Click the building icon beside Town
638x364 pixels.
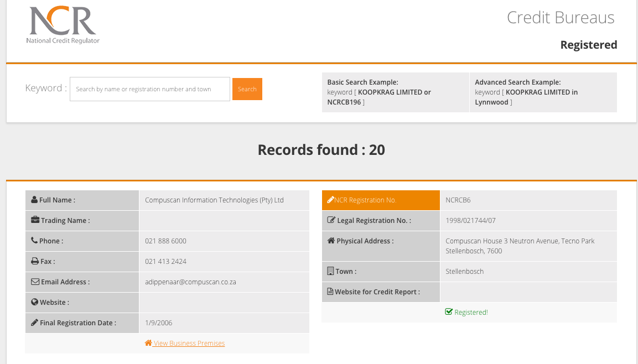pos(330,271)
